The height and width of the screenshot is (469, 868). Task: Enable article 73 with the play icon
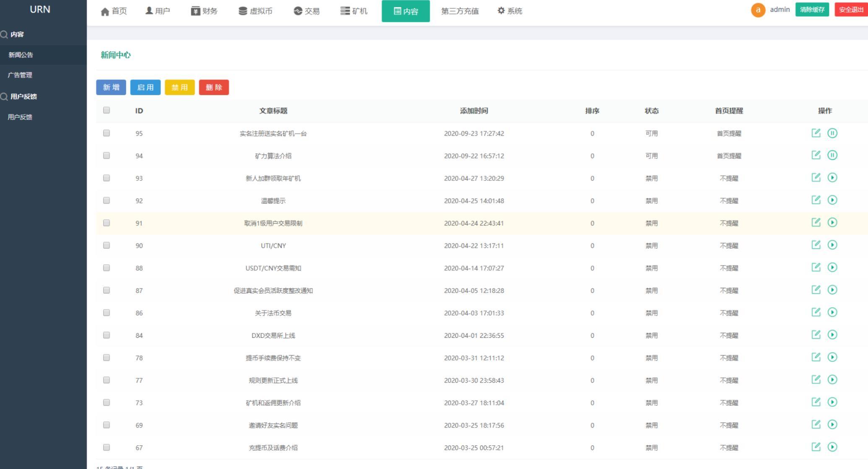832,402
